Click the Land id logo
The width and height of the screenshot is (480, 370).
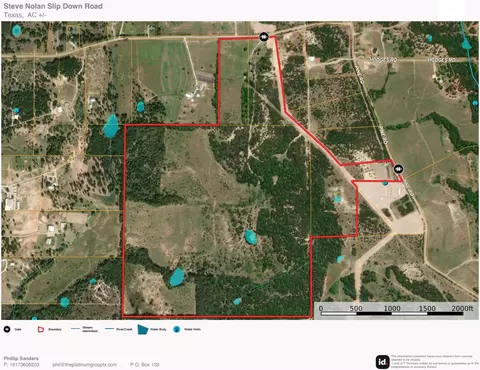click(382, 362)
